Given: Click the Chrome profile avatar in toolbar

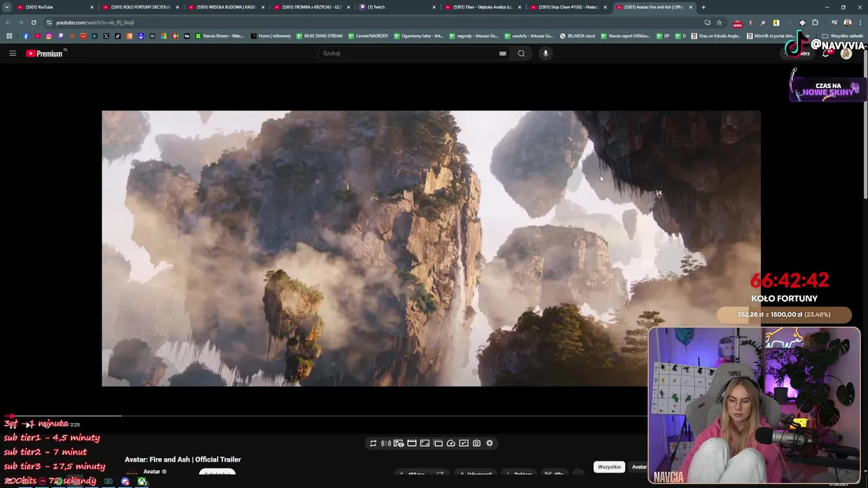Looking at the screenshot, I should click(847, 22).
